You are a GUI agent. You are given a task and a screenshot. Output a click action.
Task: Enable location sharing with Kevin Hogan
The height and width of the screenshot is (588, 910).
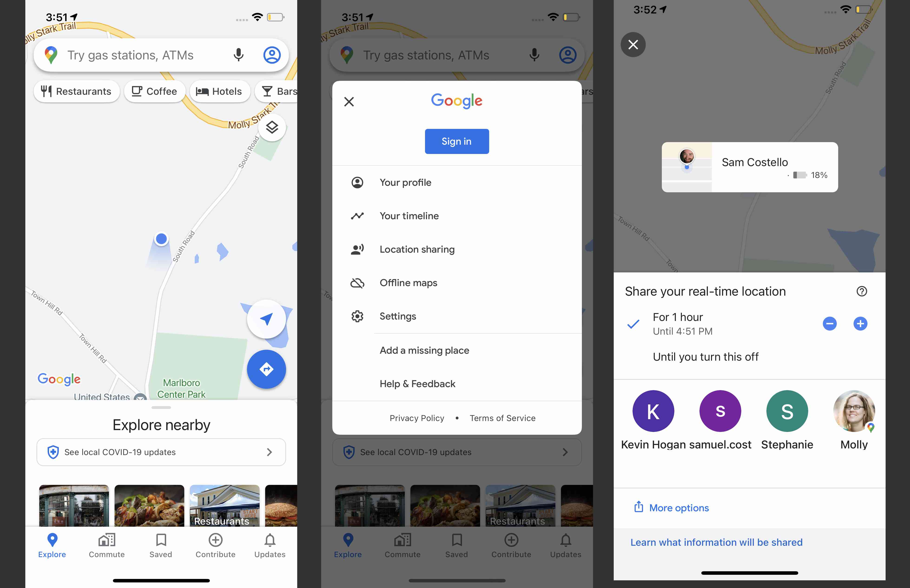tap(653, 411)
